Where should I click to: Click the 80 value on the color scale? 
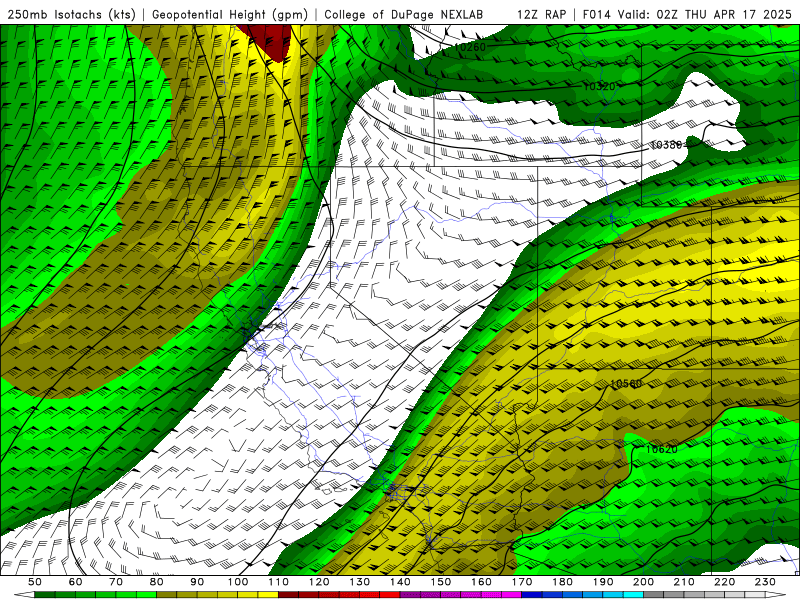point(156,582)
